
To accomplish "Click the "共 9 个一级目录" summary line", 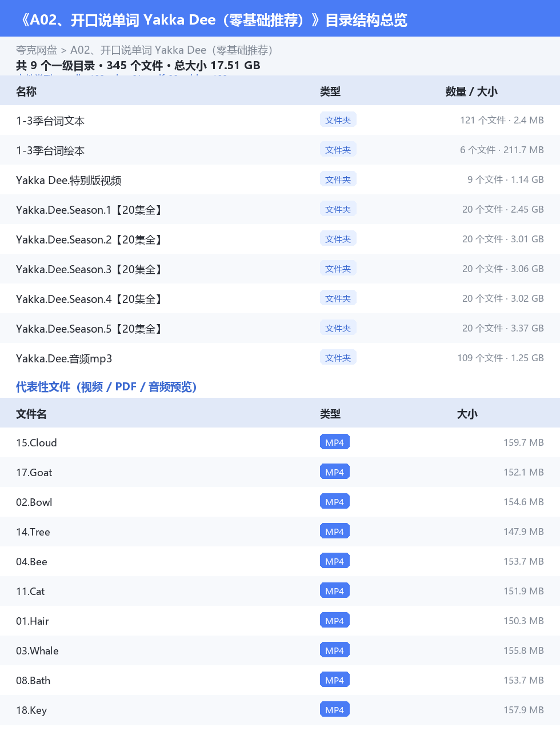I will (x=138, y=66).
